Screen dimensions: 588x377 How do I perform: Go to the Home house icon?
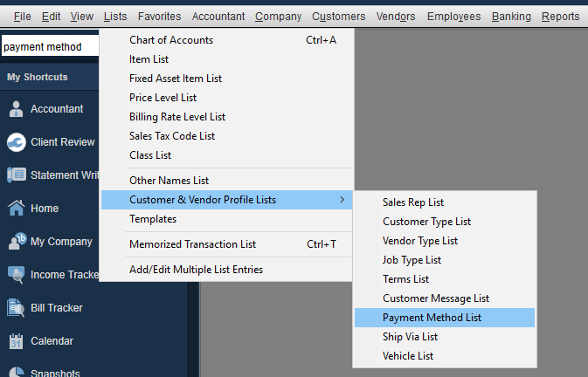16,209
